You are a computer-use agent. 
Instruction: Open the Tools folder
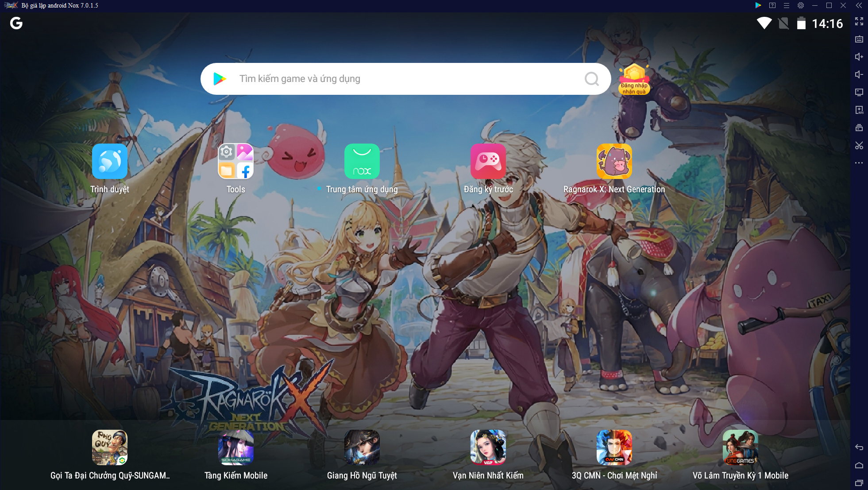[x=235, y=161]
